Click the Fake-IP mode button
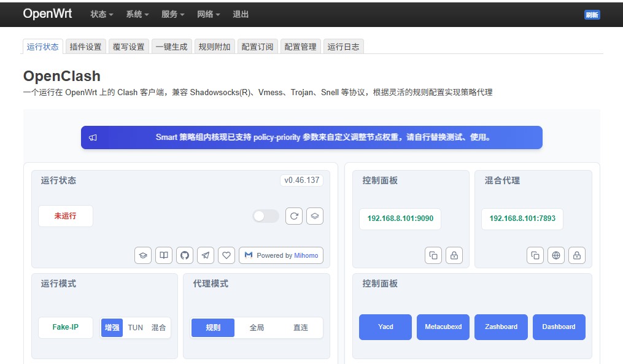 pyautogui.click(x=66, y=327)
